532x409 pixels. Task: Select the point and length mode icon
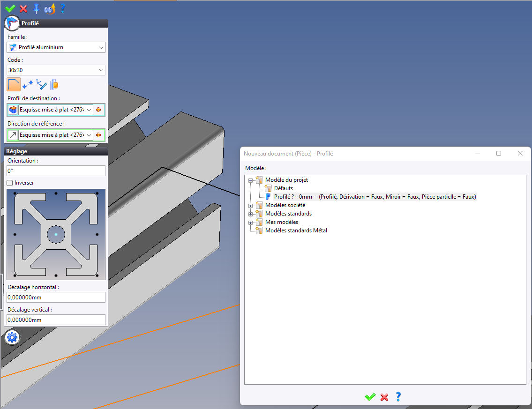click(41, 84)
